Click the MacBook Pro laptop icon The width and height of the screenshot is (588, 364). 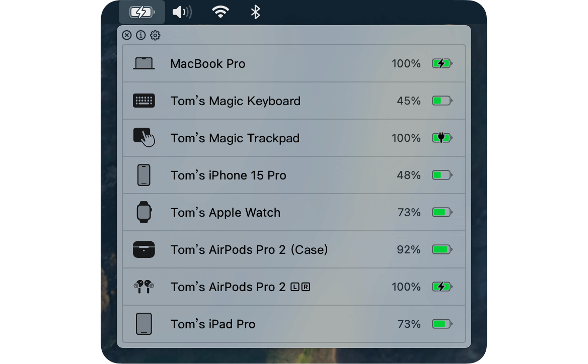coord(143,64)
